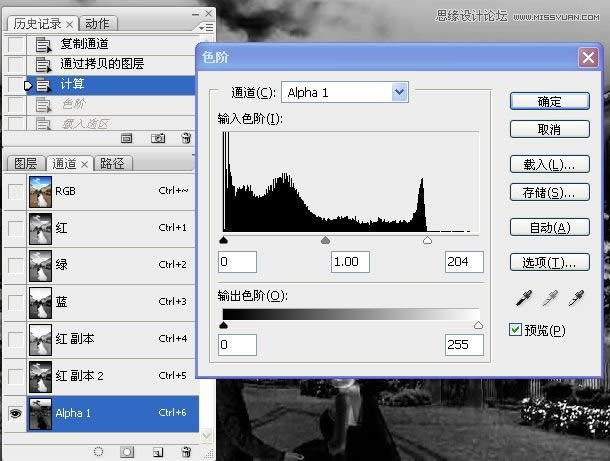Create new channel with bottom icon

click(156, 451)
